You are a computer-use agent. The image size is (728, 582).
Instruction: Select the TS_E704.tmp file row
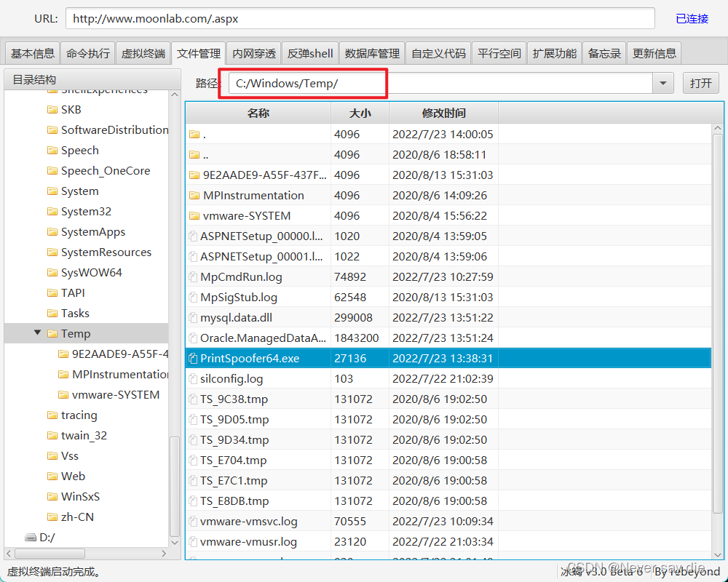point(448,461)
